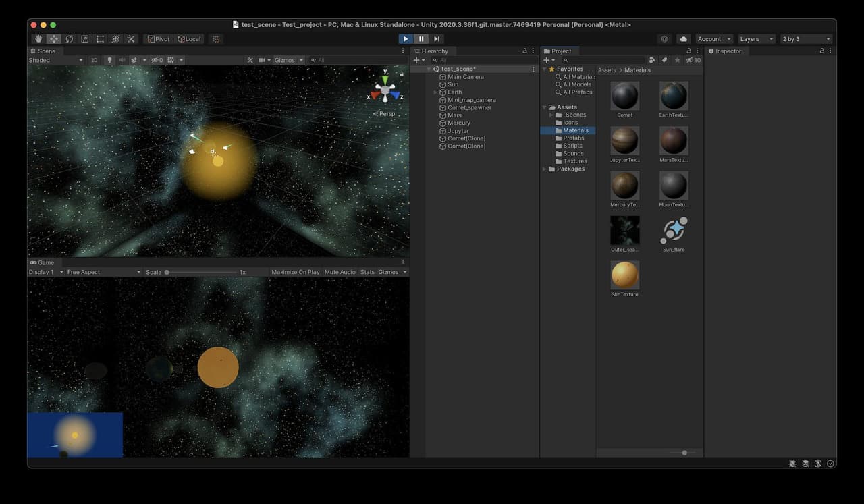Click Maximize On Play button
The image size is (864, 504).
coord(296,272)
